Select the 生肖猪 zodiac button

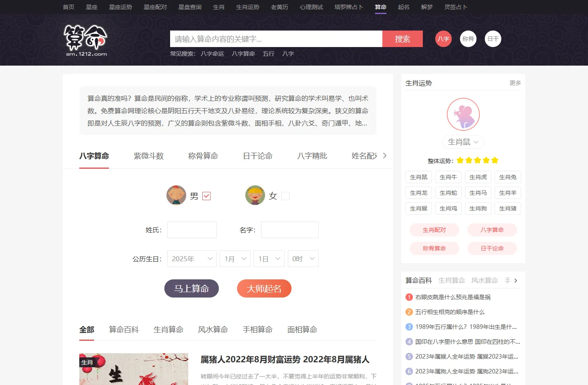pos(508,208)
